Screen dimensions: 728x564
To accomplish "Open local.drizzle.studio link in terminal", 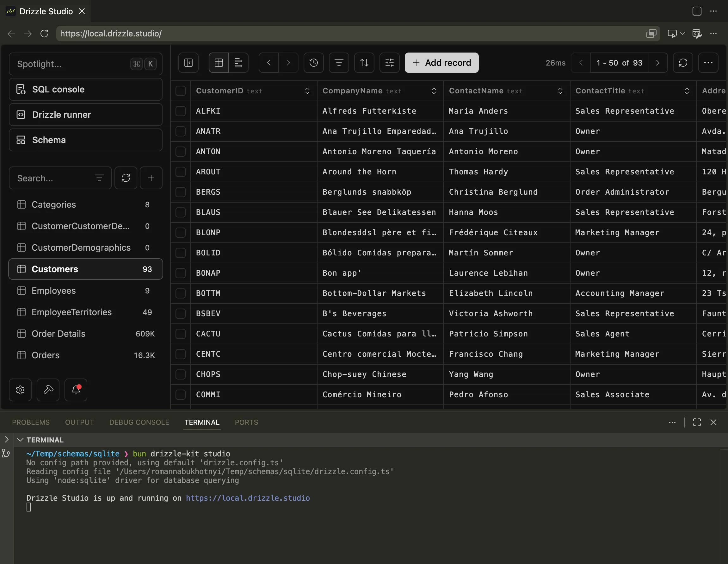I will point(248,498).
